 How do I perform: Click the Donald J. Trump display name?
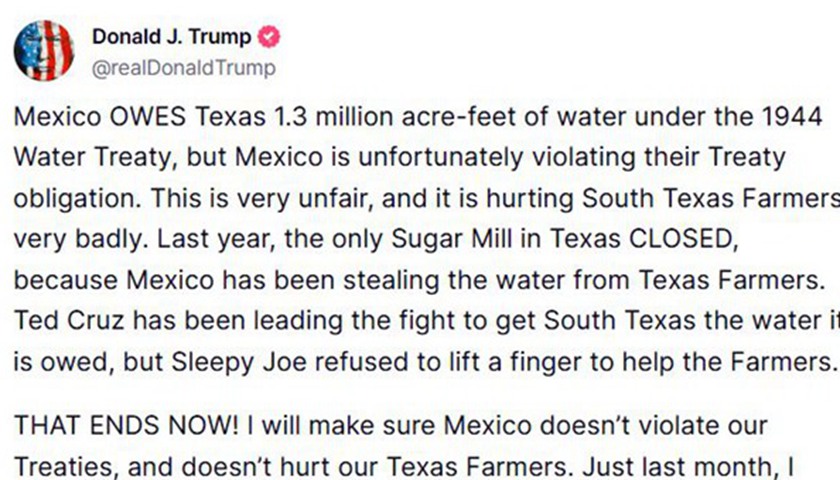point(172,38)
